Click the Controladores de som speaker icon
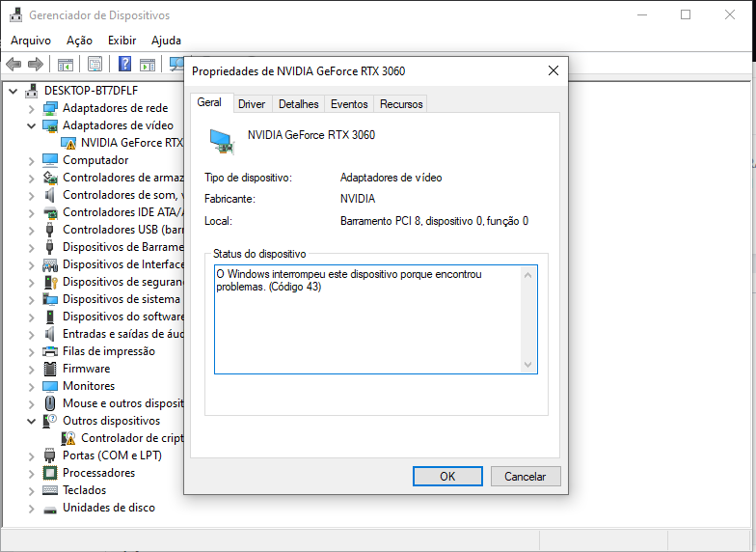The image size is (756, 552). click(50, 195)
